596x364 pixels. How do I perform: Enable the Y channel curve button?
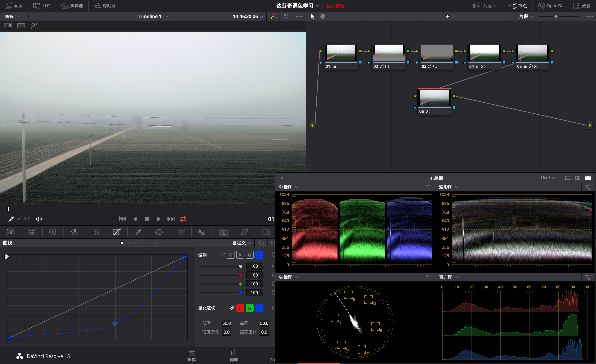230,255
